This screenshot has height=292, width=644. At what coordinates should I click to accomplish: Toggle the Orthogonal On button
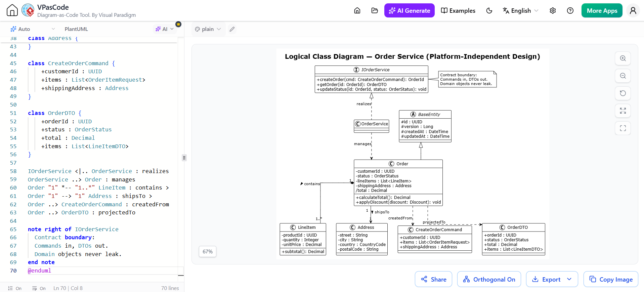[x=489, y=279]
